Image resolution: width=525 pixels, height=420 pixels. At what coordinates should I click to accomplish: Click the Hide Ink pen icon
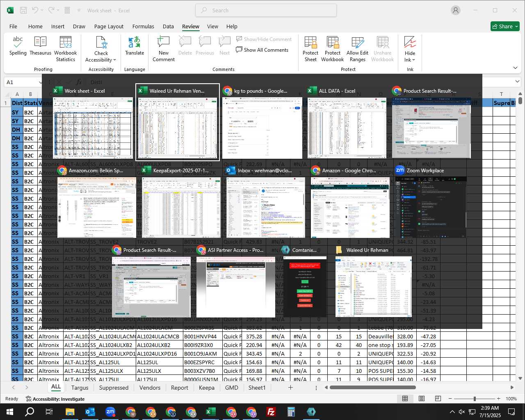click(410, 42)
